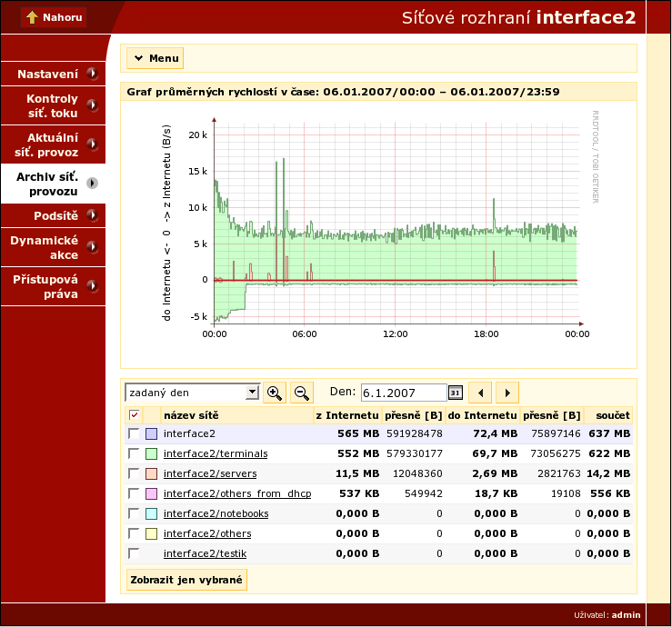Screen dimensions: 672x627
Task: Click cyan swatch for interface2/notebooks
Action: click(x=151, y=513)
